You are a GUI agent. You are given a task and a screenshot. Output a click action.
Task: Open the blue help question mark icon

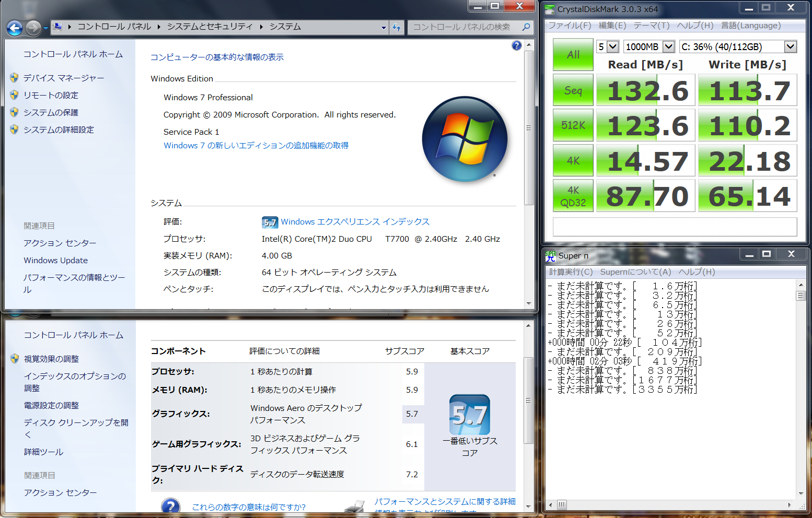point(517,45)
